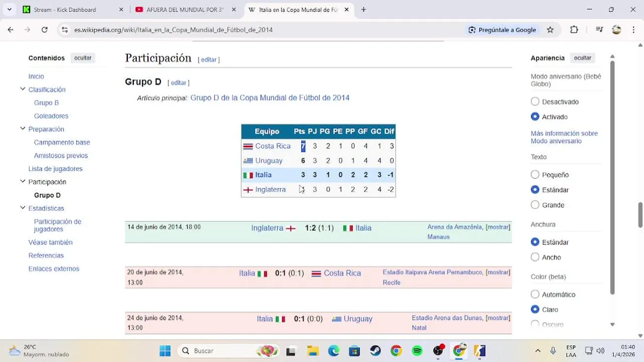Close the Italia en la Copa Mundial tab
The width and height of the screenshot is (644, 362).
[x=346, y=10]
